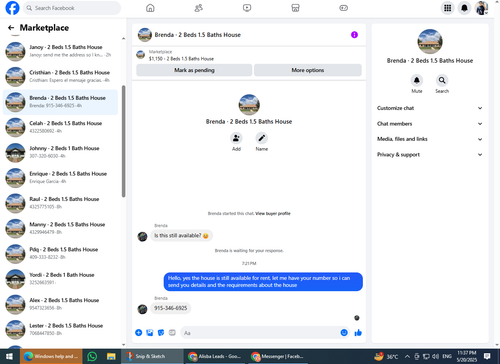Click More options button
Viewport: 500px width, 364px height.
pos(308,70)
